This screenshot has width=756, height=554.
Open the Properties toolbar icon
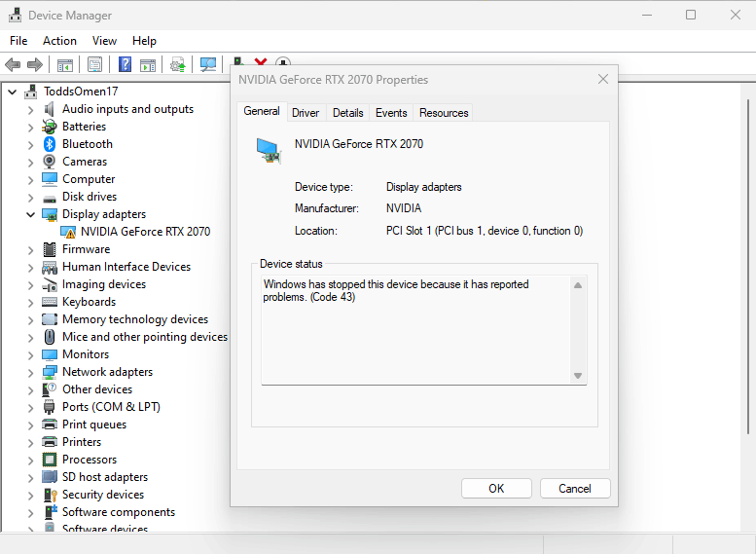click(94, 64)
